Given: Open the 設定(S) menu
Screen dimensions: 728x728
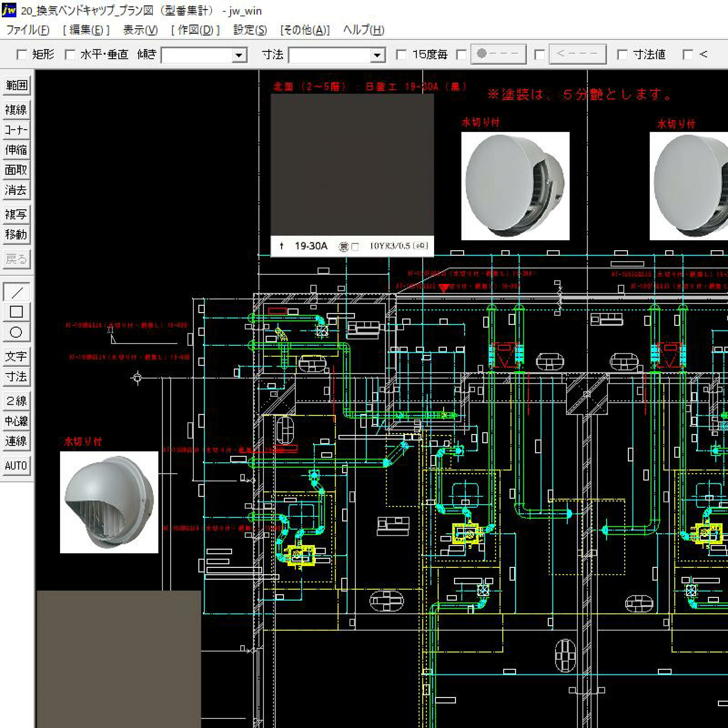Looking at the screenshot, I should pyautogui.click(x=250, y=31).
